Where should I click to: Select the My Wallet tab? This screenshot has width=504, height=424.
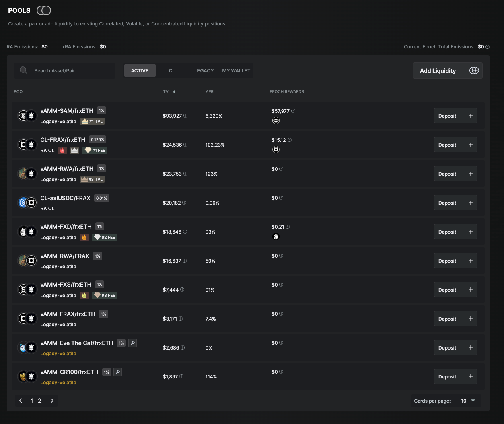coord(236,70)
